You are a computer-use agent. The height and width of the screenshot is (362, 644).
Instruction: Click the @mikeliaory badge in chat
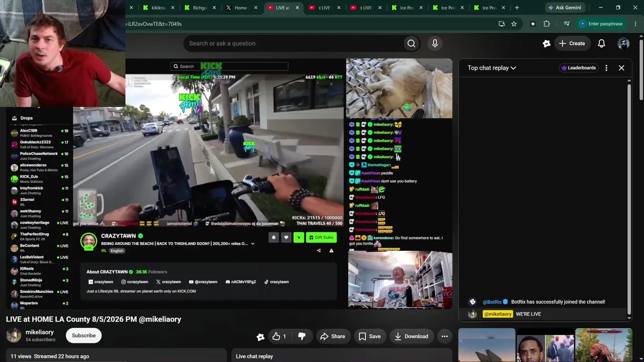click(x=498, y=314)
